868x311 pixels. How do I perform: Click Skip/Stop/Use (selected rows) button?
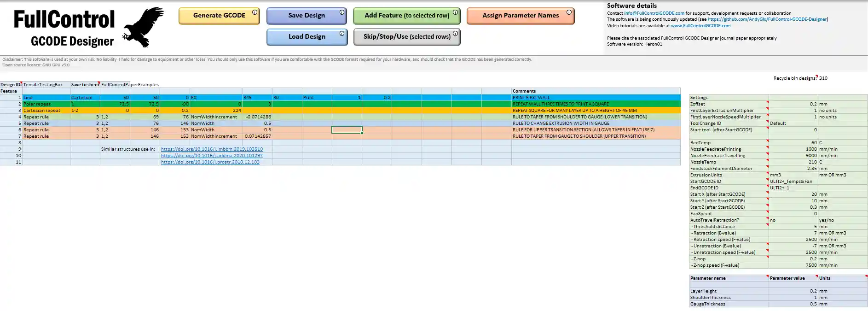407,37
